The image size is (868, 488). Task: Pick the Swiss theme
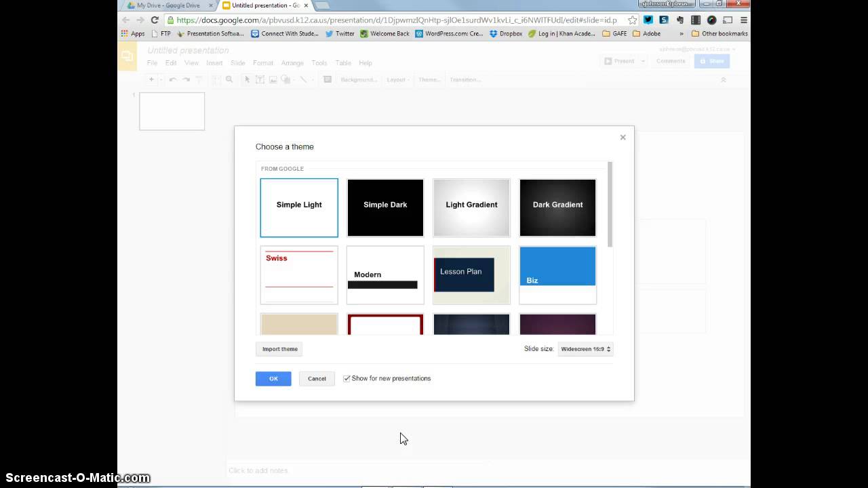point(299,275)
